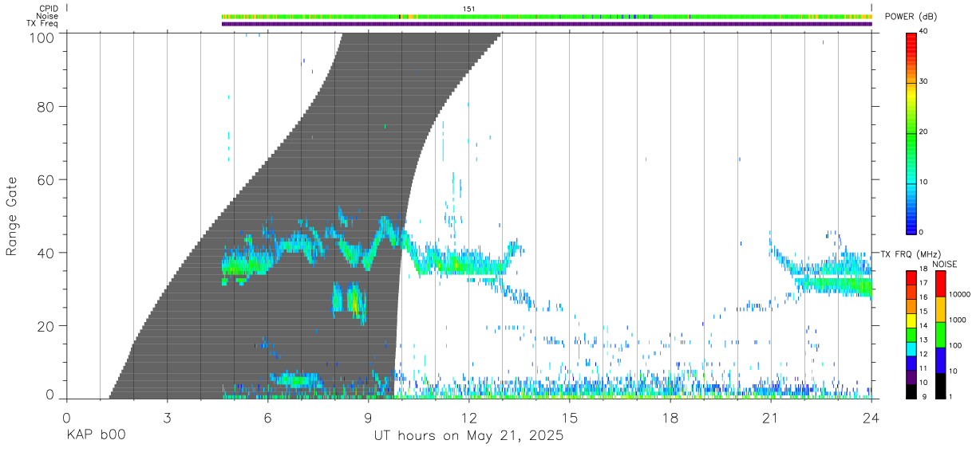The width and height of the screenshot is (980, 452).
Task: Click the 40 label on the Range Gate axis
Action: tap(47, 254)
